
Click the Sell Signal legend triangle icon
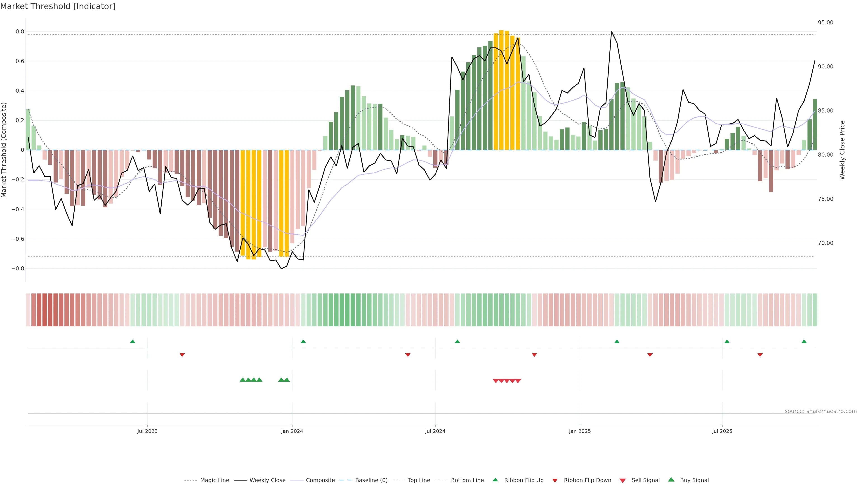click(x=623, y=481)
